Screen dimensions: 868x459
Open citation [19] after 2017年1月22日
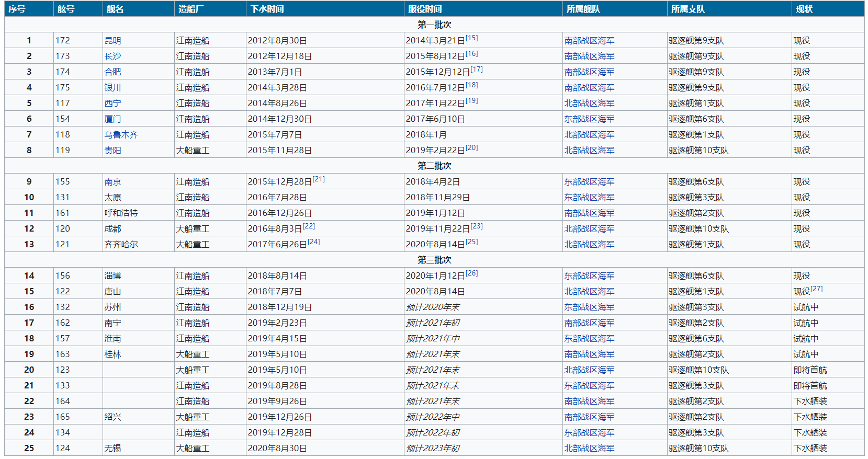tap(471, 101)
